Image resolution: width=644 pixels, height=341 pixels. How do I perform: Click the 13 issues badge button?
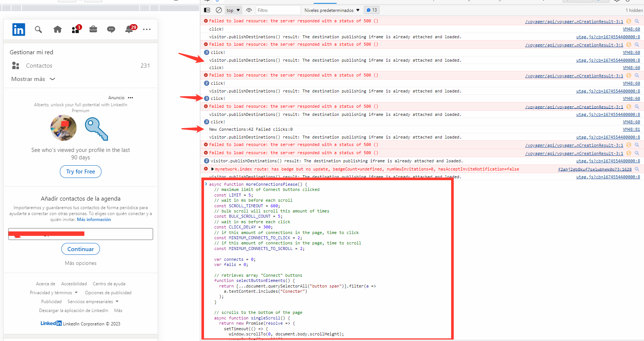click(372, 10)
